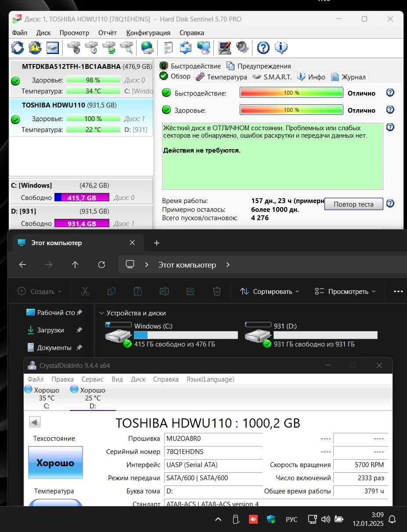Click the Rename icon in Explorer toolbar
The image size is (407, 532).
164,291
